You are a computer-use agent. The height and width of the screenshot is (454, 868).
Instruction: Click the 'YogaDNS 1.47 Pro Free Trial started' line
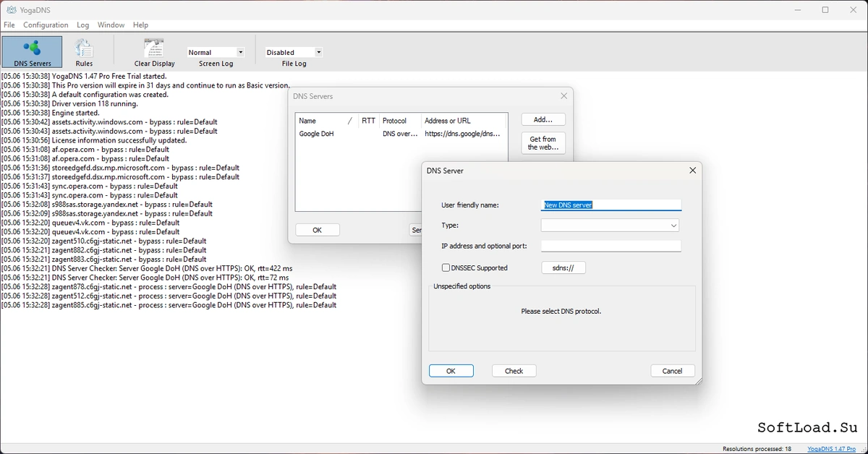point(84,76)
